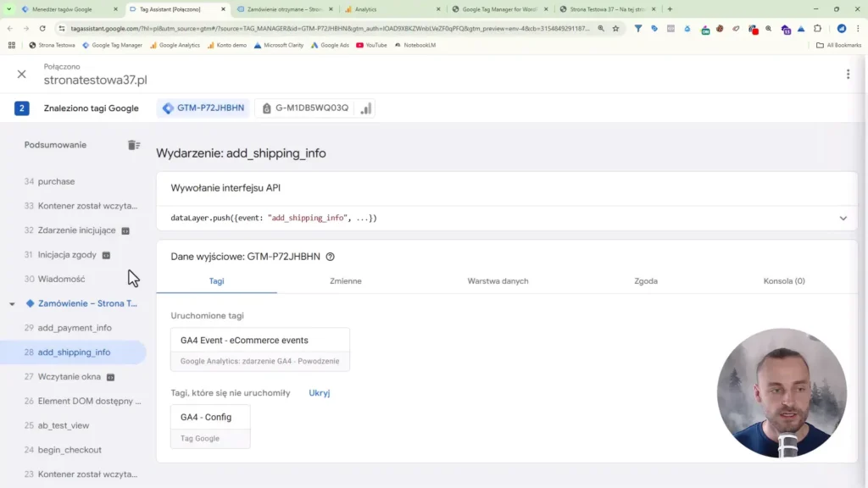Select event 25 ab_test_view
The height and width of the screenshot is (488, 868).
tap(73, 425)
